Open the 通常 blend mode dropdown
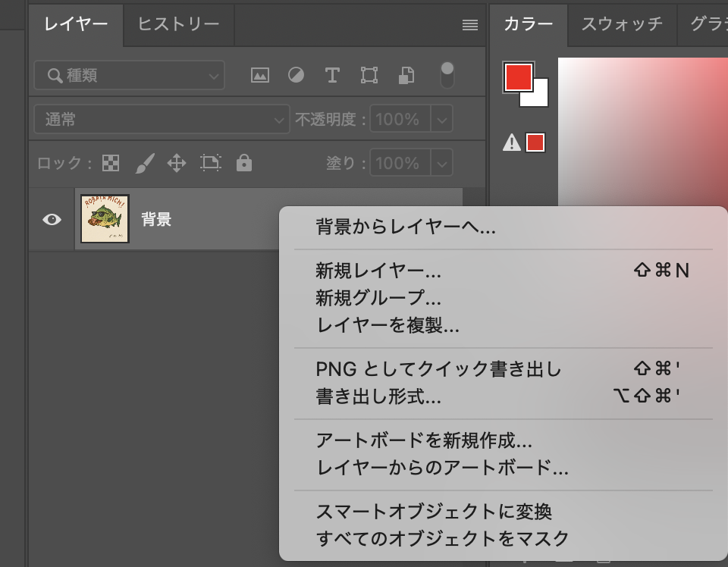 (162, 119)
